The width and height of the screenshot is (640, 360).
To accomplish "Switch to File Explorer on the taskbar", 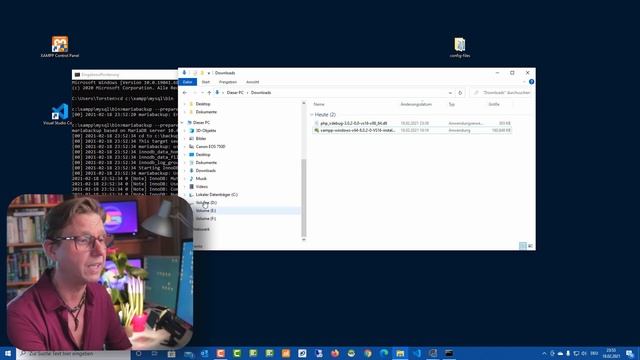I will [x=400, y=353].
